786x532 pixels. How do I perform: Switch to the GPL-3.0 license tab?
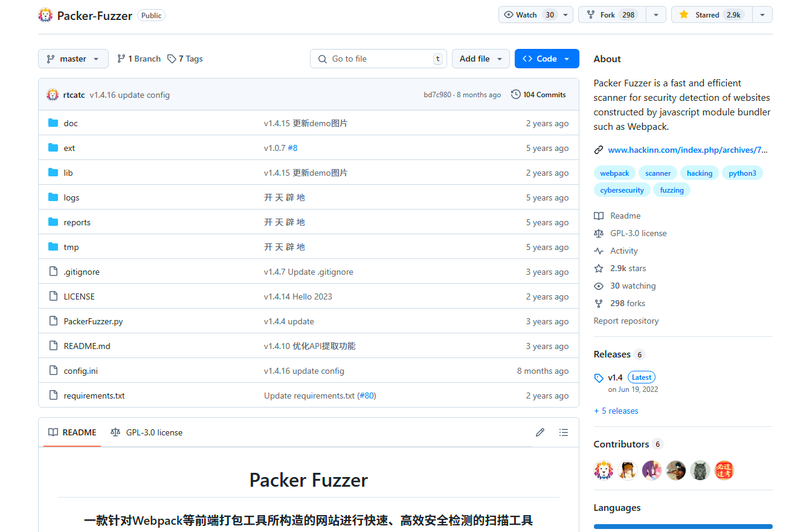pos(146,432)
